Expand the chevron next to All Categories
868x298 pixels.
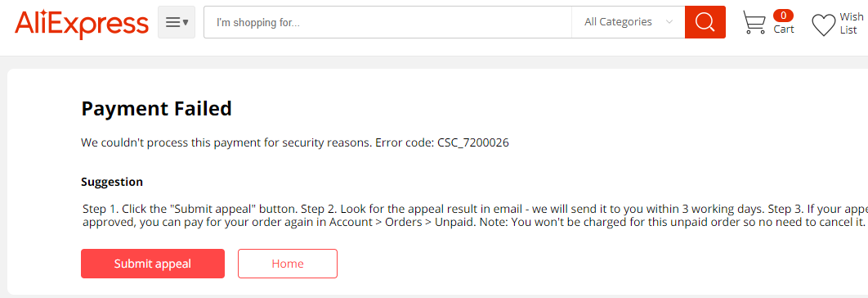click(669, 22)
